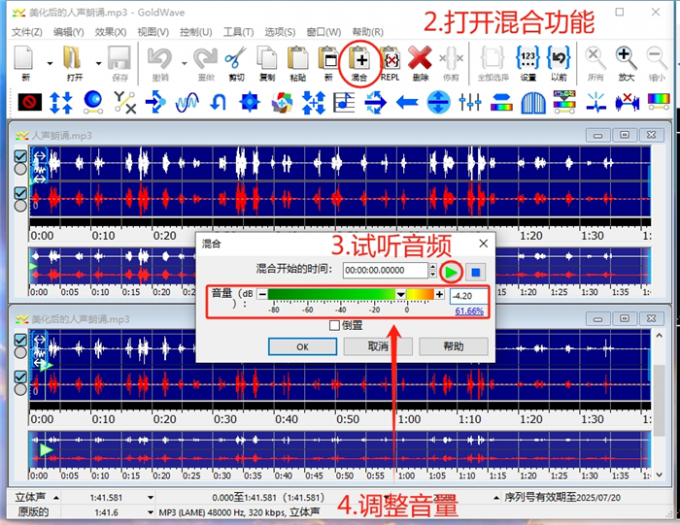Click the blue circle up-down arrows effect icon
The height and width of the screenshot is (525, 680).
(438, 102)
